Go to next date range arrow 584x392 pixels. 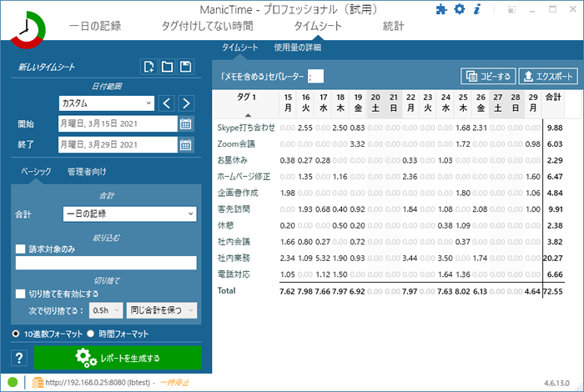pyautogui.click(x=186, y=103)
